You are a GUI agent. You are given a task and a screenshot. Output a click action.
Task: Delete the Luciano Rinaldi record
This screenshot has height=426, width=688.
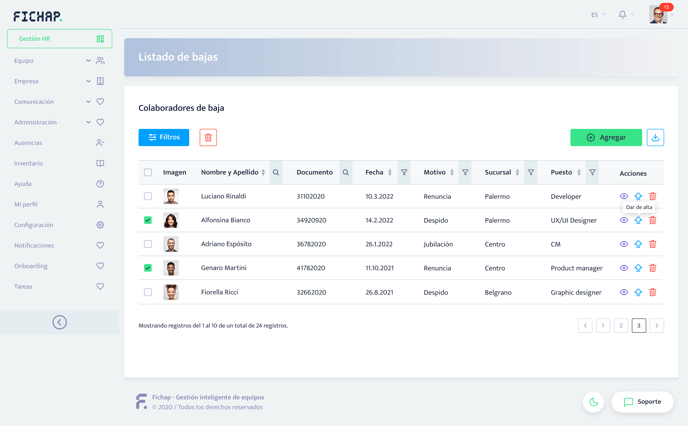tap(653, 196)
